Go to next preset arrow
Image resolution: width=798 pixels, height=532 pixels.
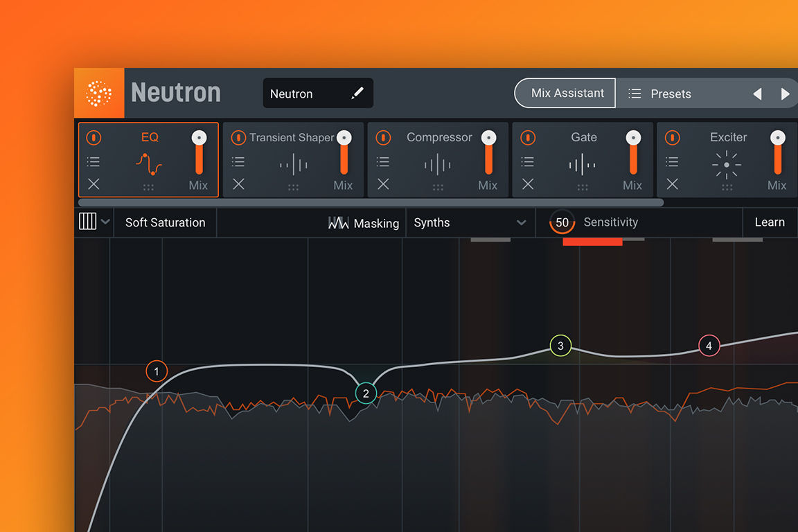tap(785, 94)
